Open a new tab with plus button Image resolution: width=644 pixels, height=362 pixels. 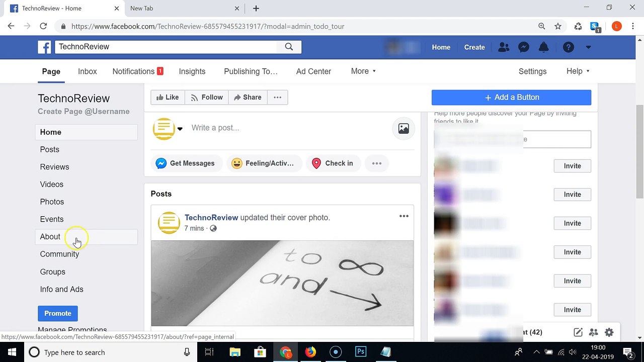256,8
